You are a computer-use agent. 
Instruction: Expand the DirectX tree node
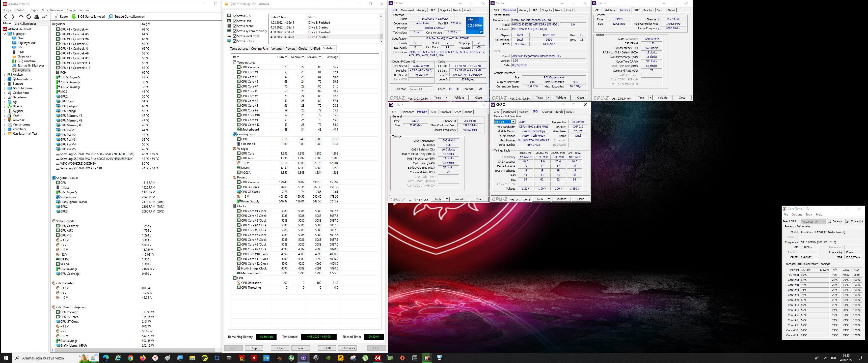coord(5,106)
